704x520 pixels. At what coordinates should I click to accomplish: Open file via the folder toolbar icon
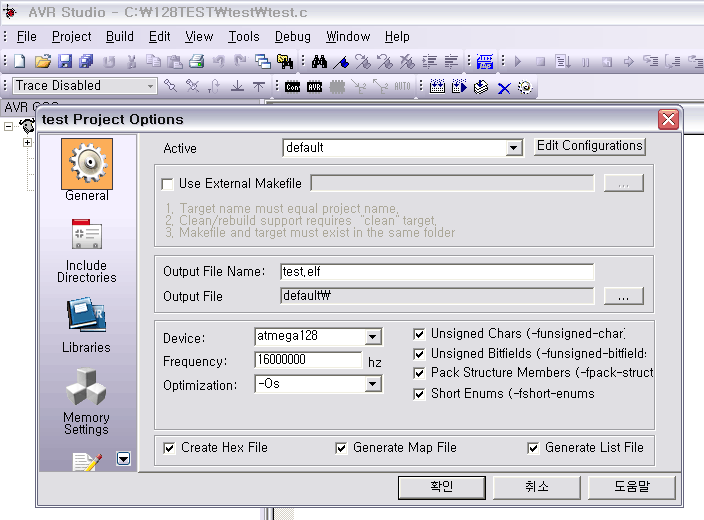(x=43, y=61)
